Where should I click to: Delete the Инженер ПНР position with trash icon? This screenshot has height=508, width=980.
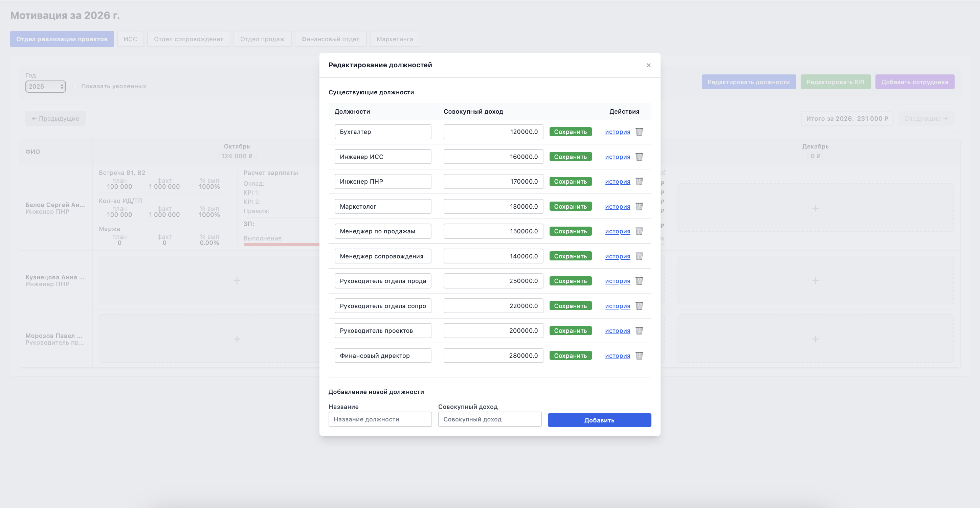[639, 181]
